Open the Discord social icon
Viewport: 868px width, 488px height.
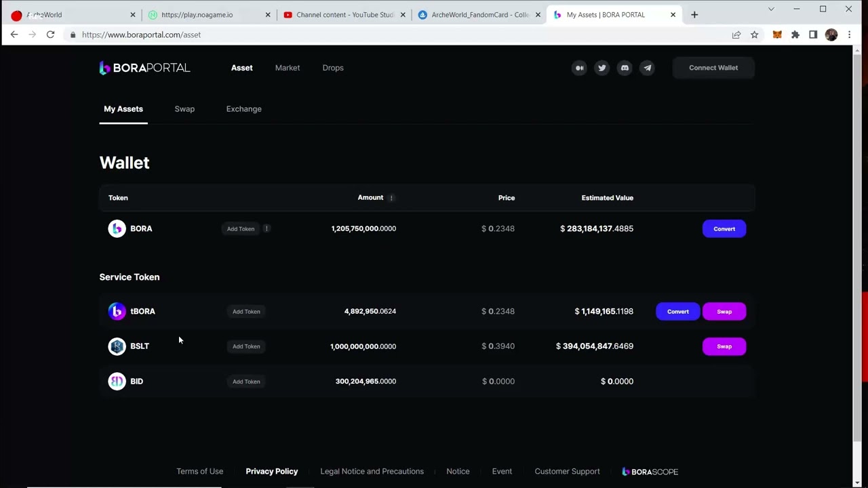[x=625, y=68]
